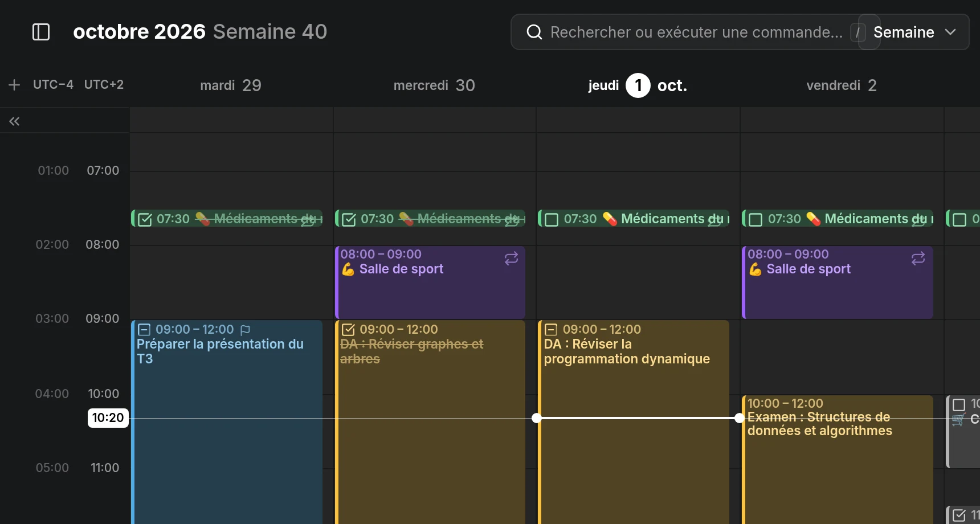This screenshot has width=980, height=524.
Task: Select the UTC-4 timezone label
Action: [53, 84]
